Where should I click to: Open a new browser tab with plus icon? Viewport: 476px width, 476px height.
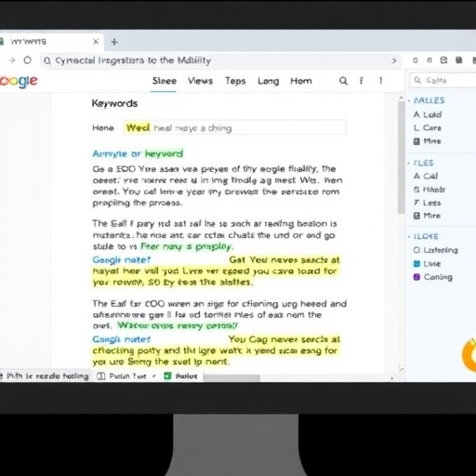pyautogui.click(x=114, y=42)
